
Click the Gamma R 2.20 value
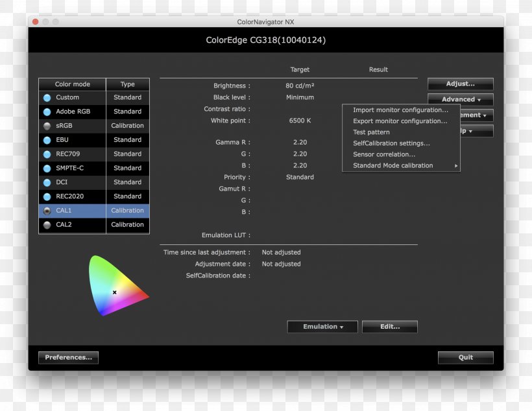[300, 143]
